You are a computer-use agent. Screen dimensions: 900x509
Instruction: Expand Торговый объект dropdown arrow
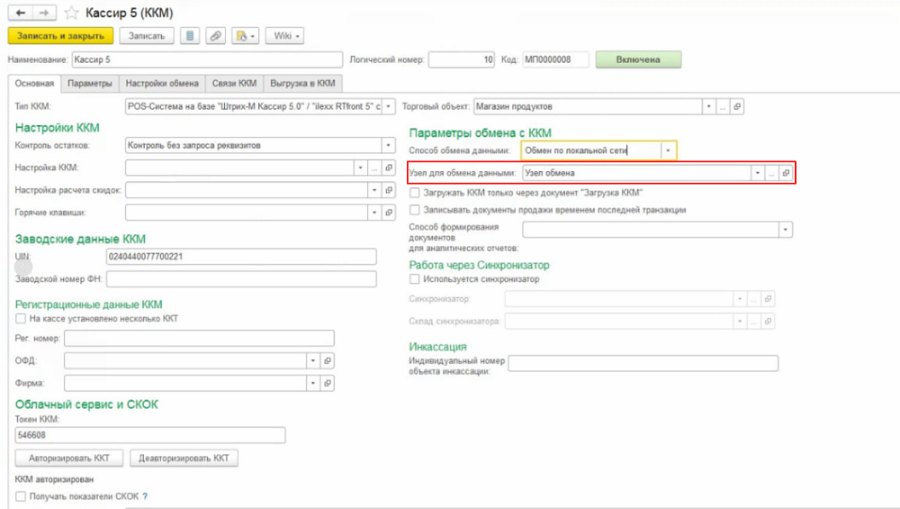coord(709,107)
